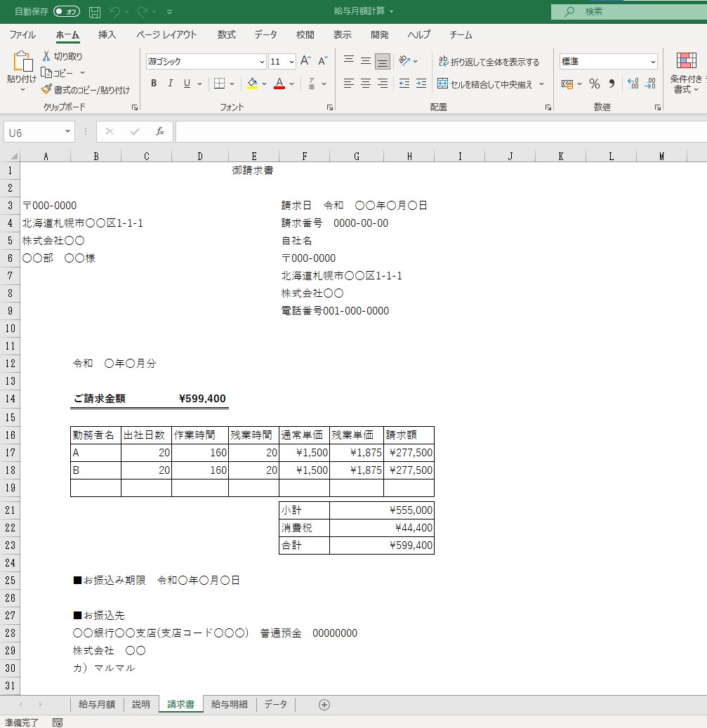Click the align right icon
Image resolution: width=707 pixels, height=728 pixels.
pyautogui.click(x=383, y=84)
